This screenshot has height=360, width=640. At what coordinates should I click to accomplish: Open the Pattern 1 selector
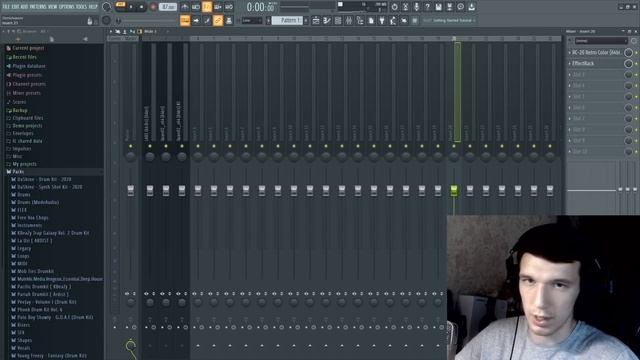(287, 20)
